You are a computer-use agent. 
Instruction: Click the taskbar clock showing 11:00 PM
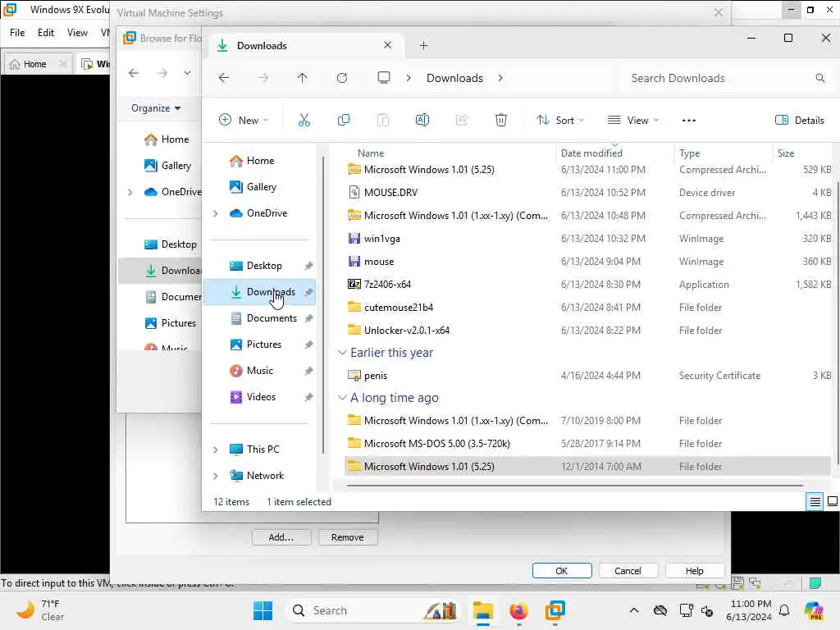click(x=751, y=610)
